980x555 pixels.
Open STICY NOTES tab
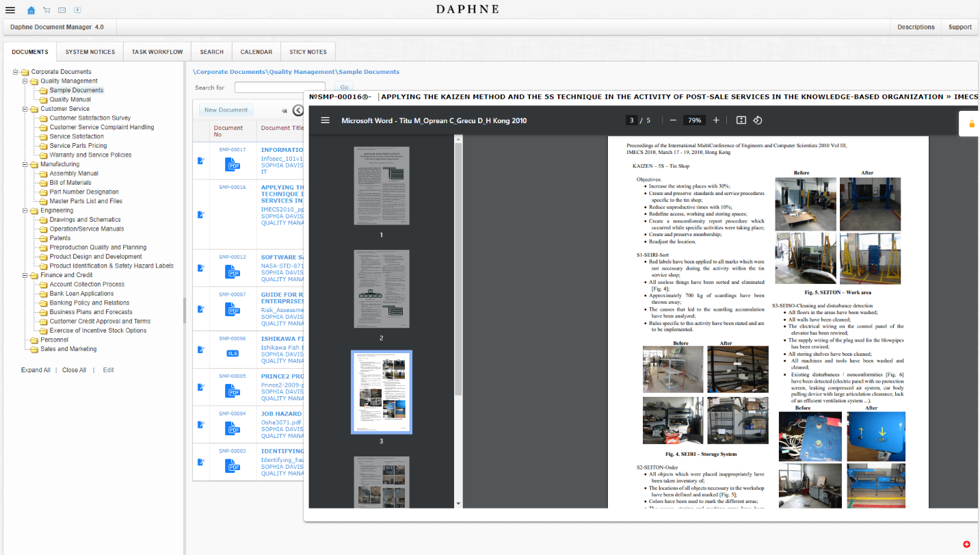[x=308, y=52]
